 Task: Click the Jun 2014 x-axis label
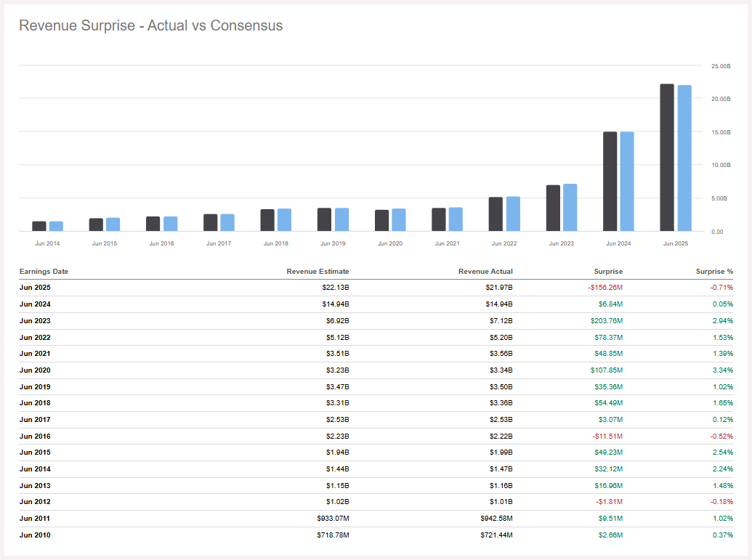[x=48, y=243]
